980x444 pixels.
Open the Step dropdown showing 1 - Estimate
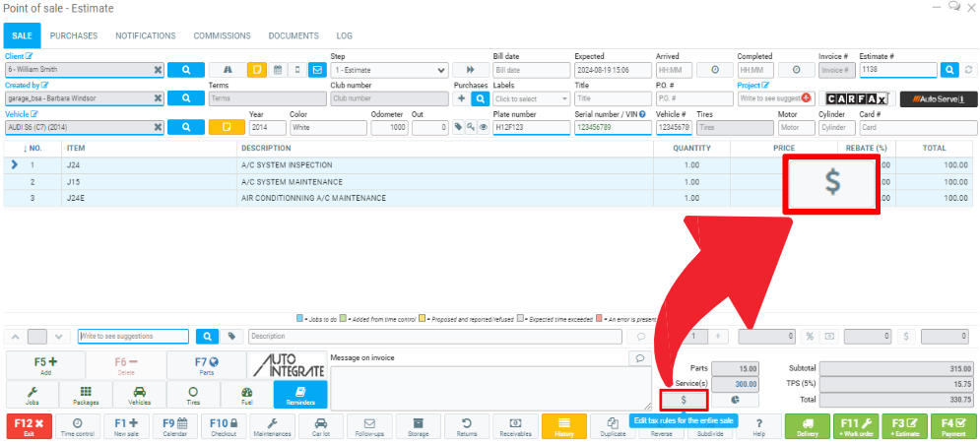click(389, 70)
